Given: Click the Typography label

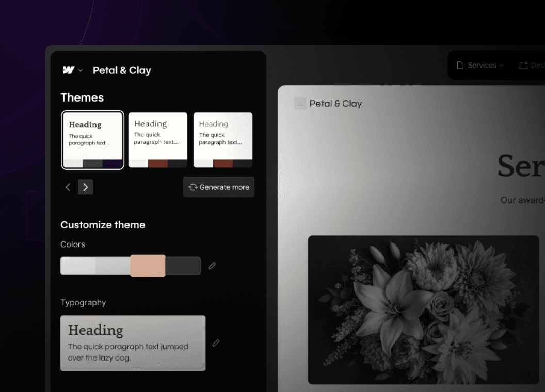Looking at the screenshot, I should [x=84, y=303].
